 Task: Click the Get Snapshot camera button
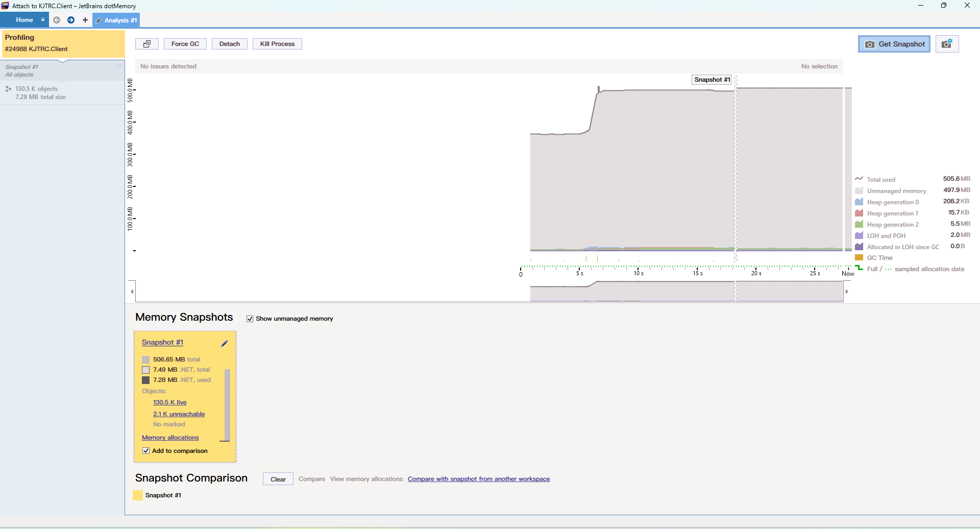[x=894, y=44]
